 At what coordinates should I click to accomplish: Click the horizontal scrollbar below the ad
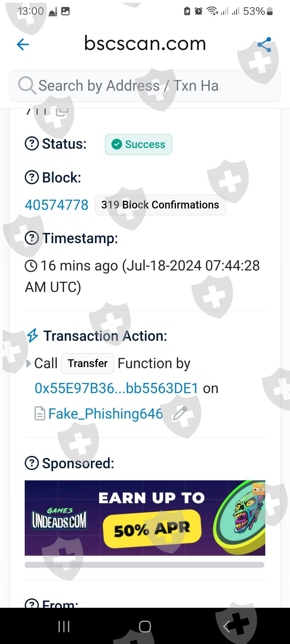pos(144,565)
